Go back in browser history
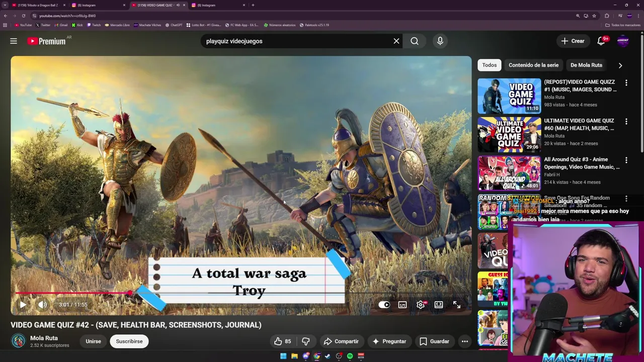Viewport: 644px width, 362px height. (6, 16)
